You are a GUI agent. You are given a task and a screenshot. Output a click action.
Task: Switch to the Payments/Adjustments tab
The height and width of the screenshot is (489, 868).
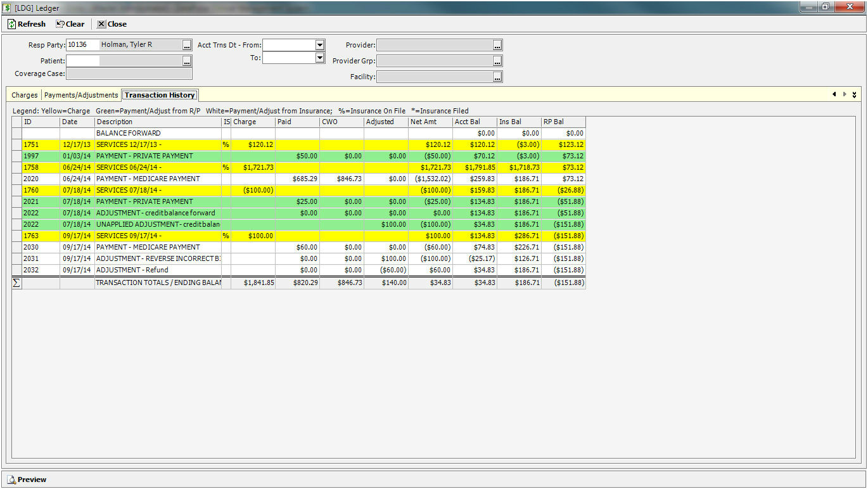click(x=81, y=95)
